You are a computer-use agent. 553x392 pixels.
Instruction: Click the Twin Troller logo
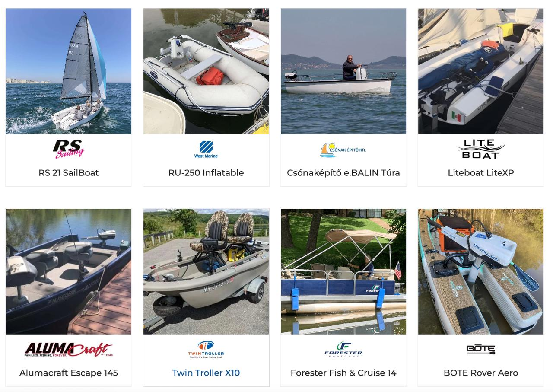click(x=206, y=349)
